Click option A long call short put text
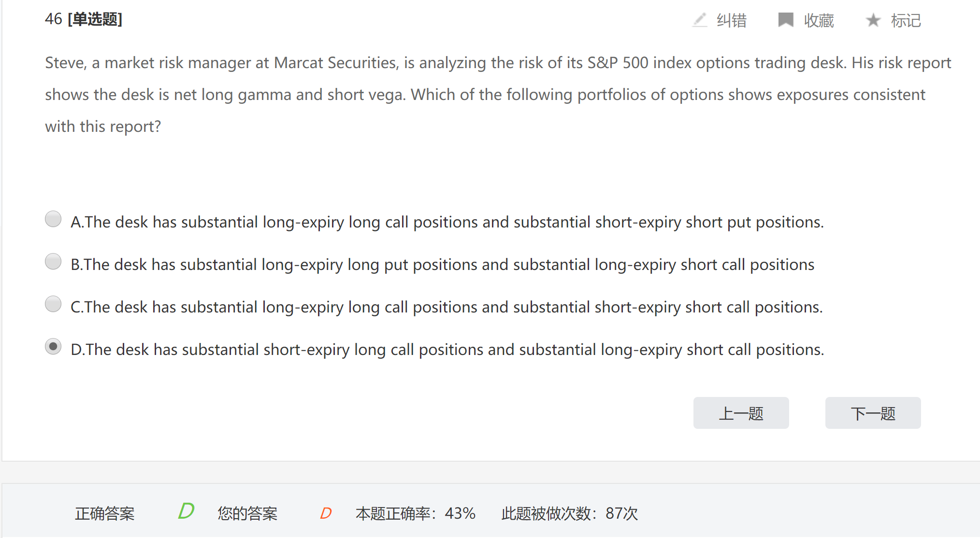This screenshot has width=980, height=538. [447, 222]
